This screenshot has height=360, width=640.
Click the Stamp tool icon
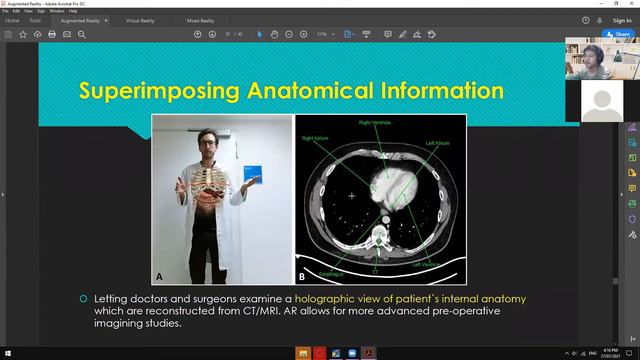[432, 35]
